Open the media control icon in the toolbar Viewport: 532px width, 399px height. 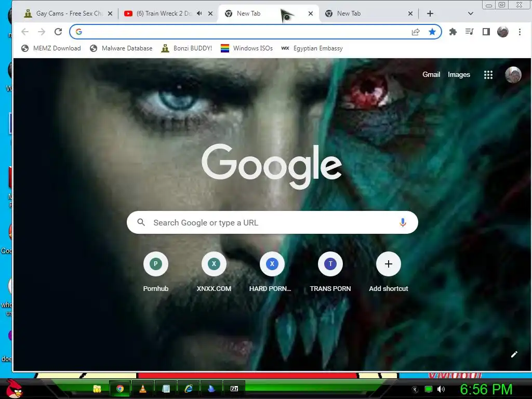click(x=470, y=32)
